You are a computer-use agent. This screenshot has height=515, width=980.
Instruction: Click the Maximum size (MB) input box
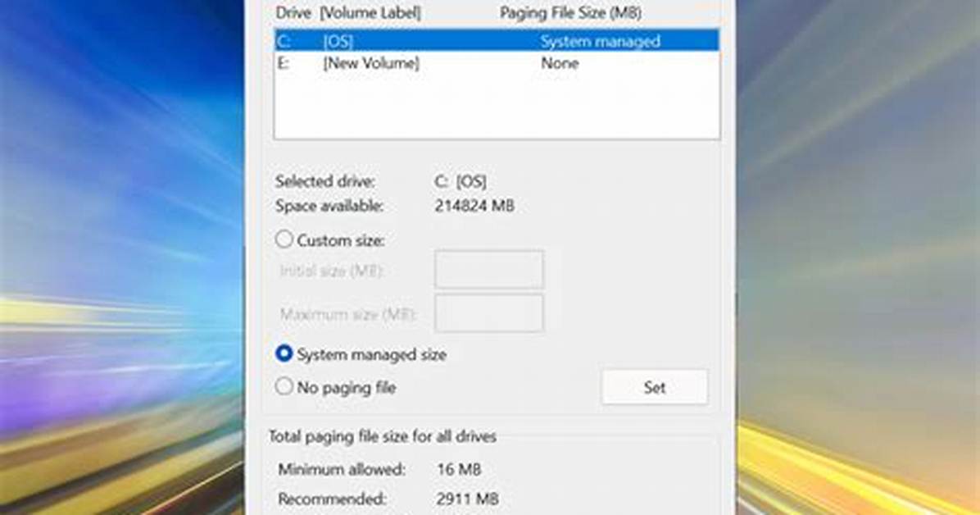click(x=489, y=313)
